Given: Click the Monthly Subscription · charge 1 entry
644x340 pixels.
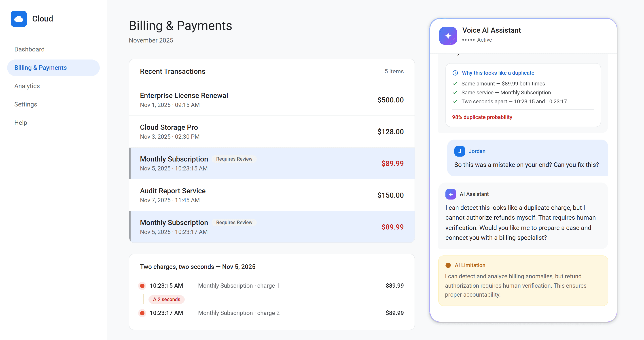Looking at the screenshot, I should coord(239,286).
